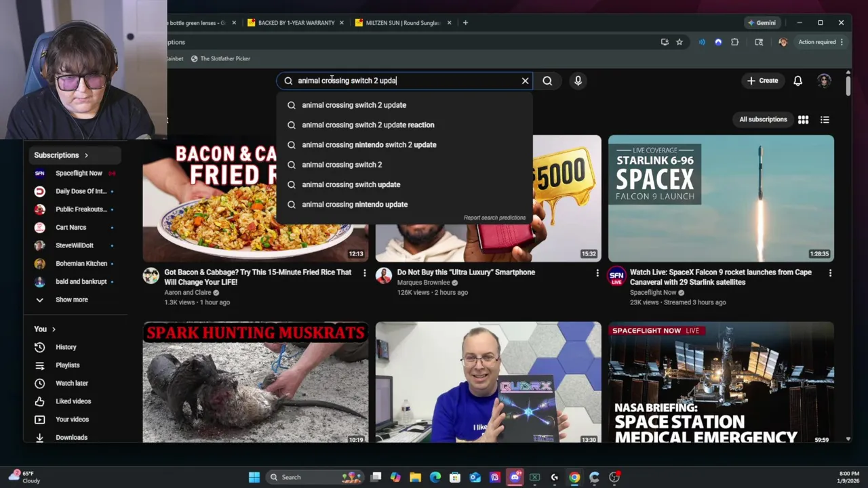Image resolution: width=868 pixels, height=488 pixels.
Task: Open Aaron and Claire channel link
Action: click(188, 293)
